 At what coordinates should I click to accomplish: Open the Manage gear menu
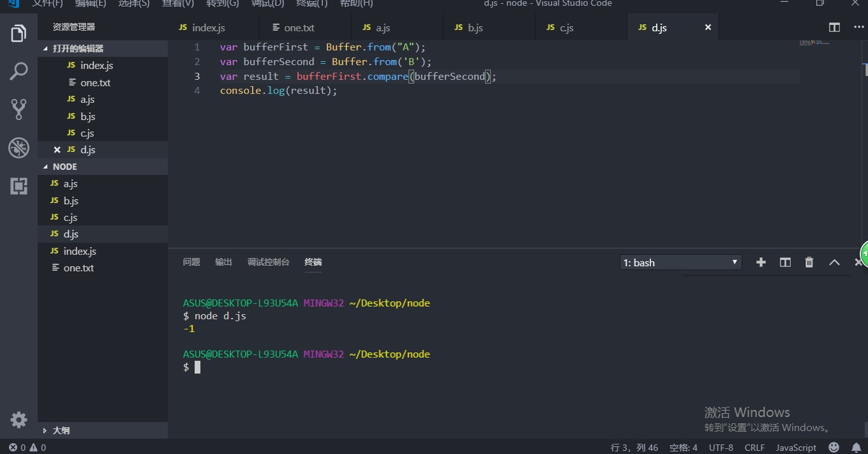pos(19,420)
